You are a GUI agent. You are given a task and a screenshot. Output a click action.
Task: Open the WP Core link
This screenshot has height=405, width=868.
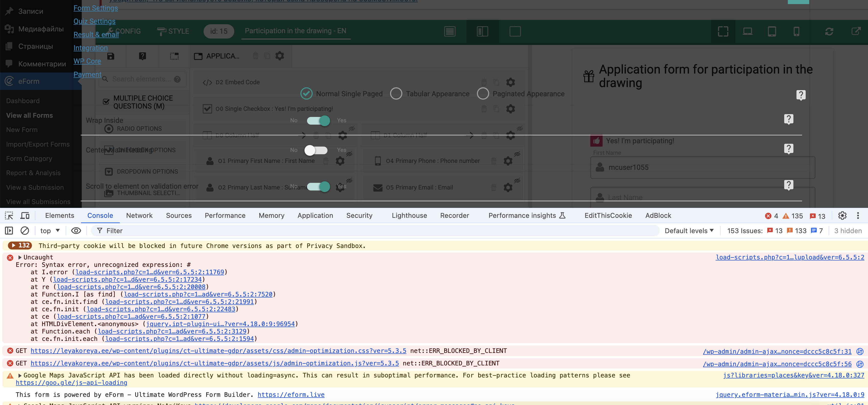click(x=87, y=61)
